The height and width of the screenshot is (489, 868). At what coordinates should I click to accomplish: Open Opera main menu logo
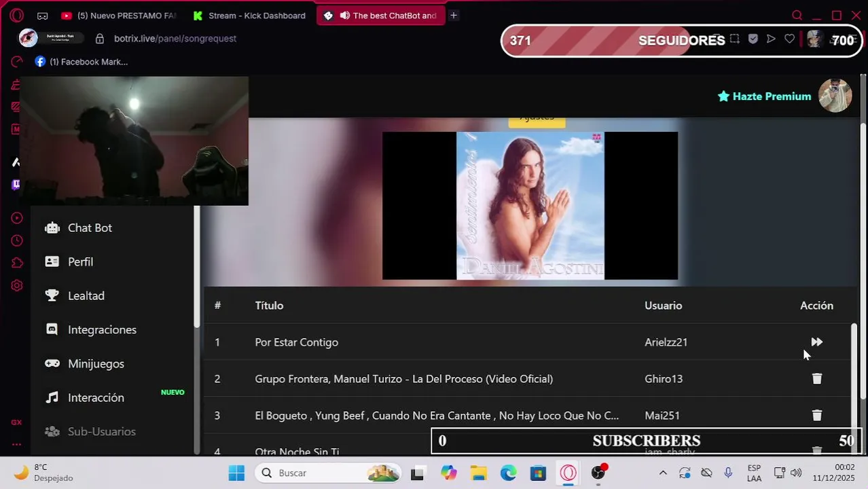17,15
